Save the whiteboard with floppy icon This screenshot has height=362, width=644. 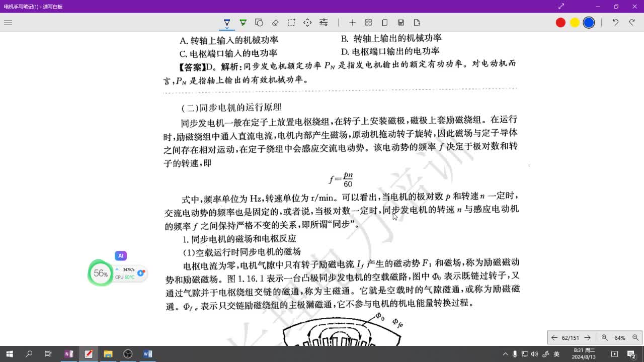coord(400,23)
